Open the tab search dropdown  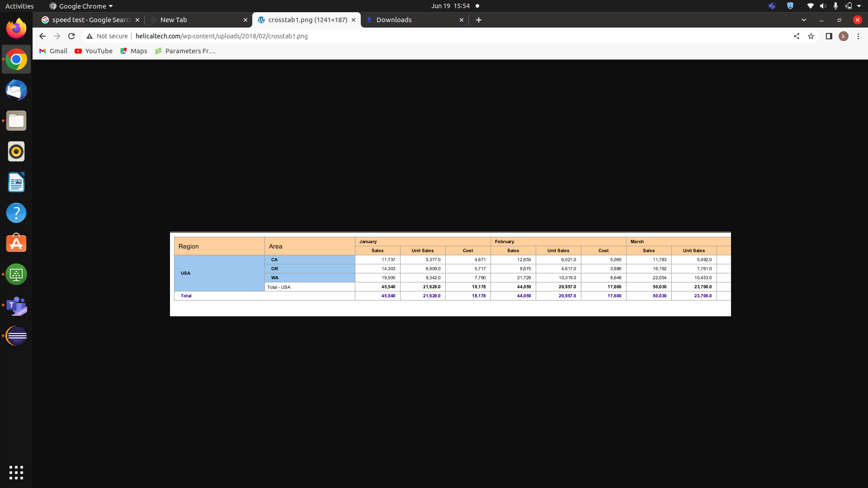[804, 20]
